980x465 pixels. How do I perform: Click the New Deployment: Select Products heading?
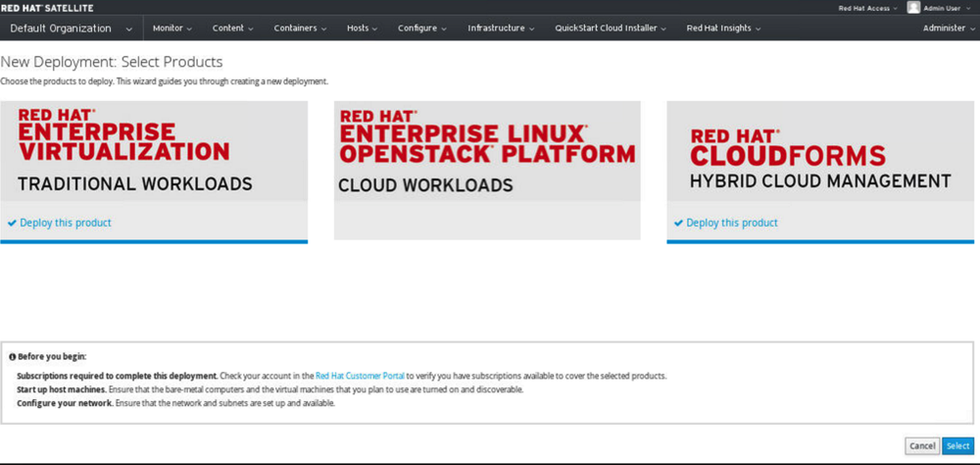112,62
